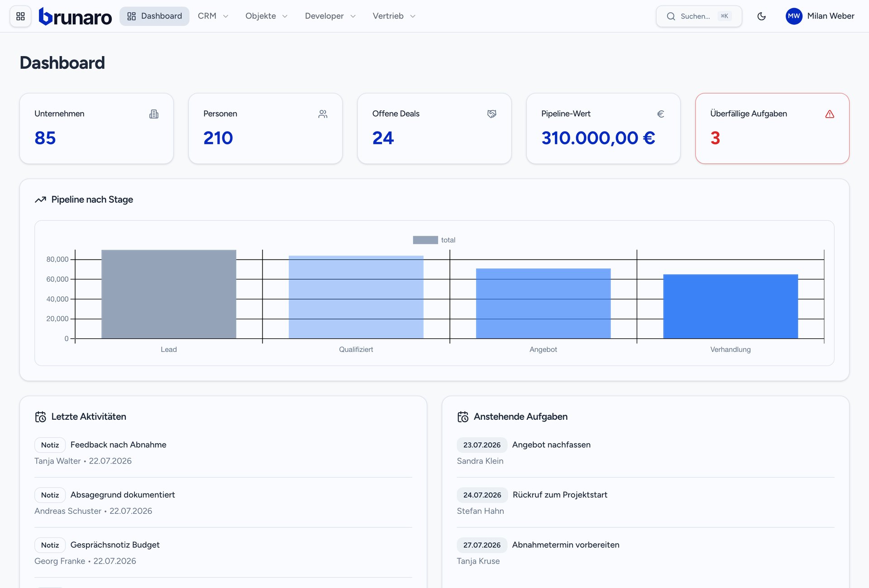This screenshot has width=869, height=588.
Task: Open task Abnahmetermin vorbereiten
Action: [x=566, y=545]
